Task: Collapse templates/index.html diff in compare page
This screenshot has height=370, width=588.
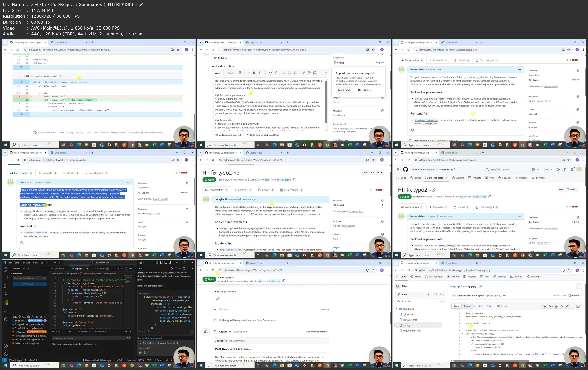Action: [17, 76]
